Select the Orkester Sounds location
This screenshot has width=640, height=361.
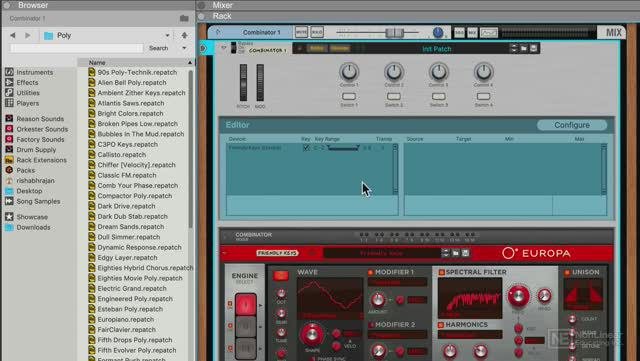pyautogui.click(x=37, y=129)
